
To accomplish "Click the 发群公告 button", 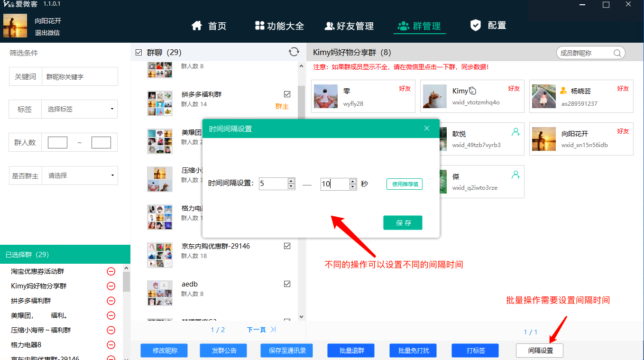I will [x=224, y=351].
